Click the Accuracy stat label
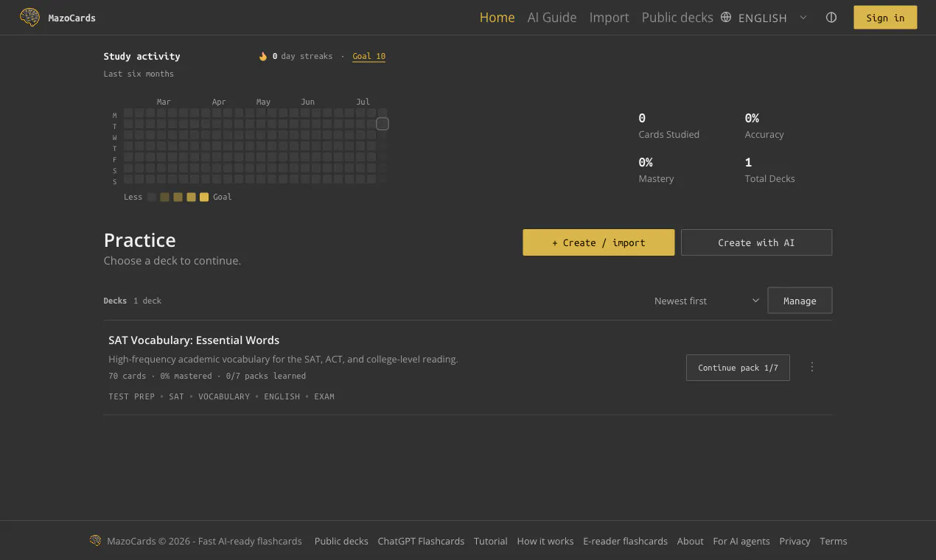The width and height of the screenshot is (936, 560). point(764,134)
